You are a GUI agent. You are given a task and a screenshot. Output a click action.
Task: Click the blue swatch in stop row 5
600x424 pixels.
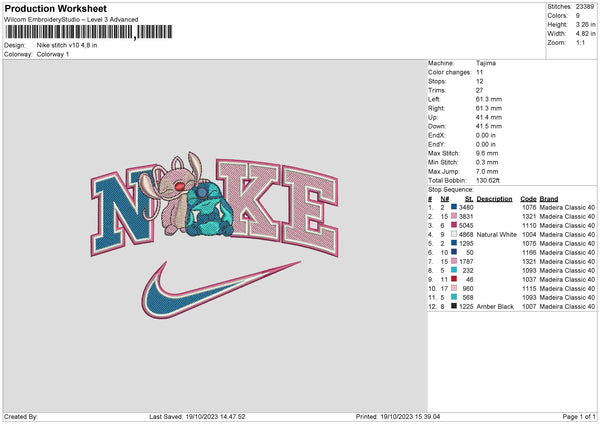[454, 243]
